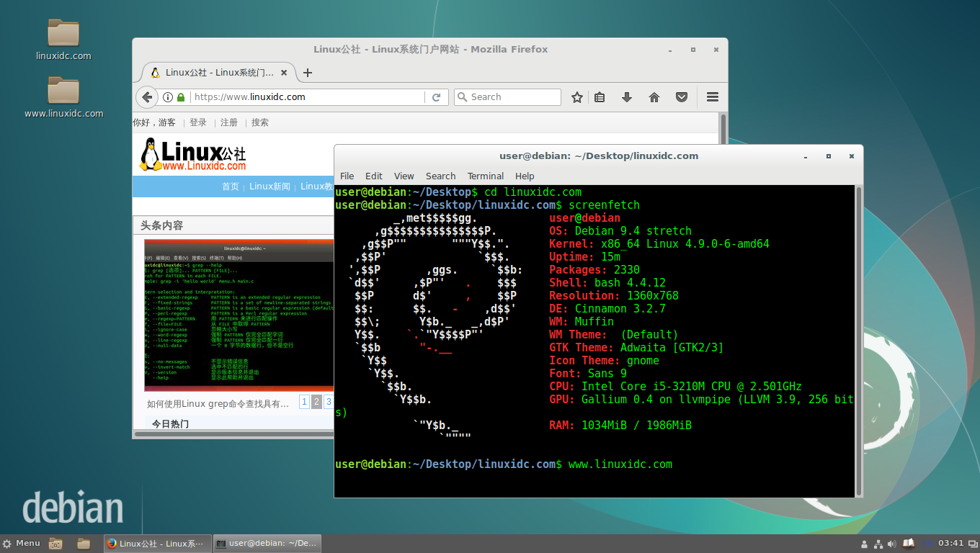Click the terminal vertical scrollbar
This screenshot has height=553, width=980.
[858, 341]
